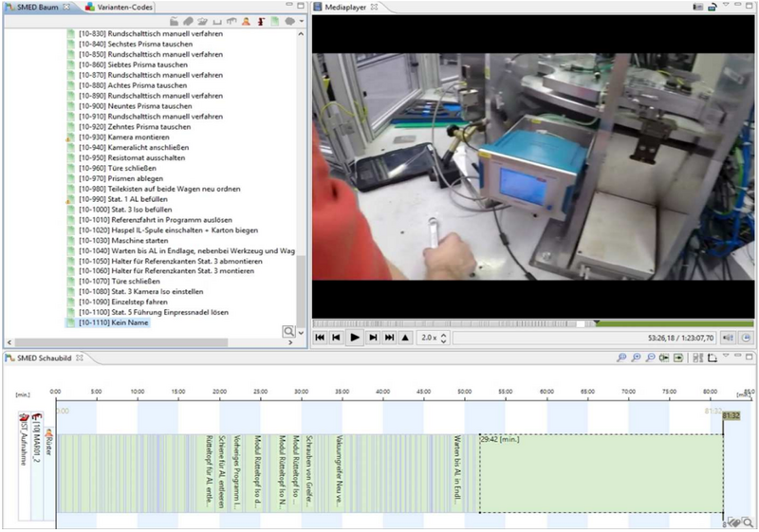Screen dimensions: 759x532
Task: Click the [10-1110] Kein Name entry
Action: tap(115, 322)
